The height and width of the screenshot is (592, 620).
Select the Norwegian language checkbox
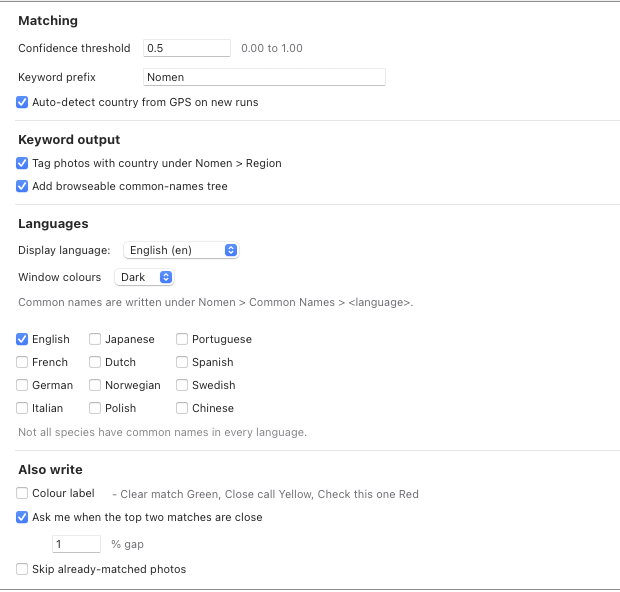(x=95, y=385)
